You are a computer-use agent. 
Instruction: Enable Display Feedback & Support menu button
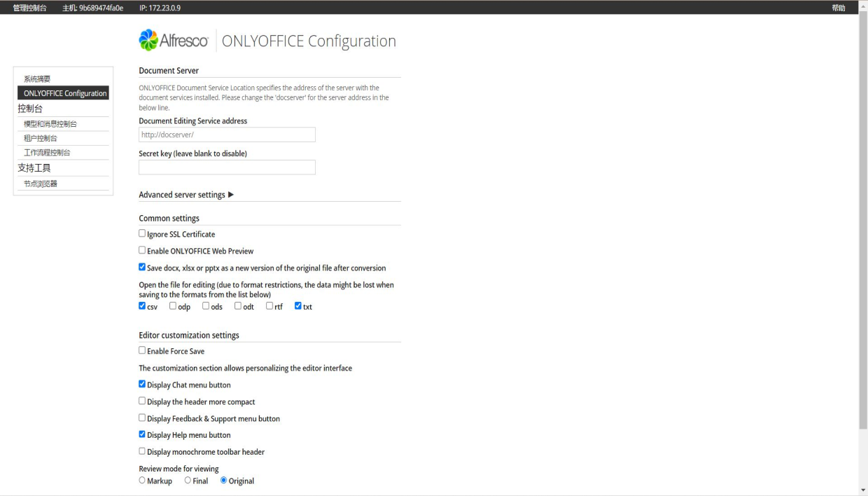(x=141, y=417)
